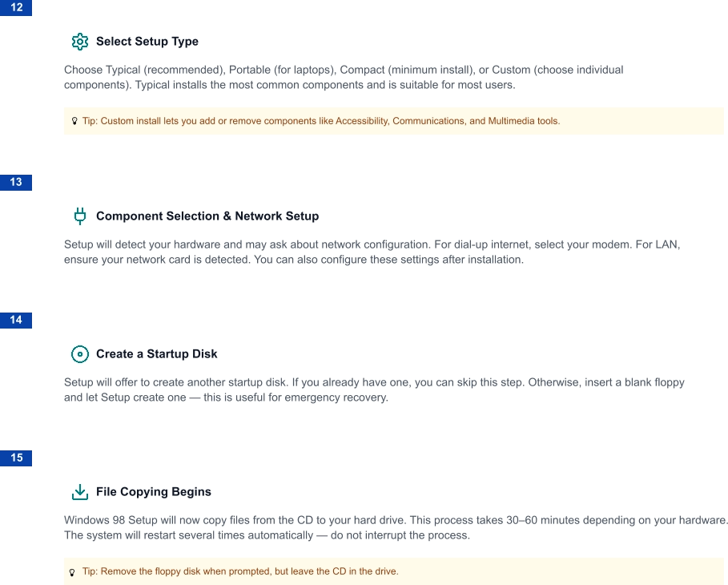Click the paragraph about dial-up modem and LAN
728x585 pixels.
[372, 252]
